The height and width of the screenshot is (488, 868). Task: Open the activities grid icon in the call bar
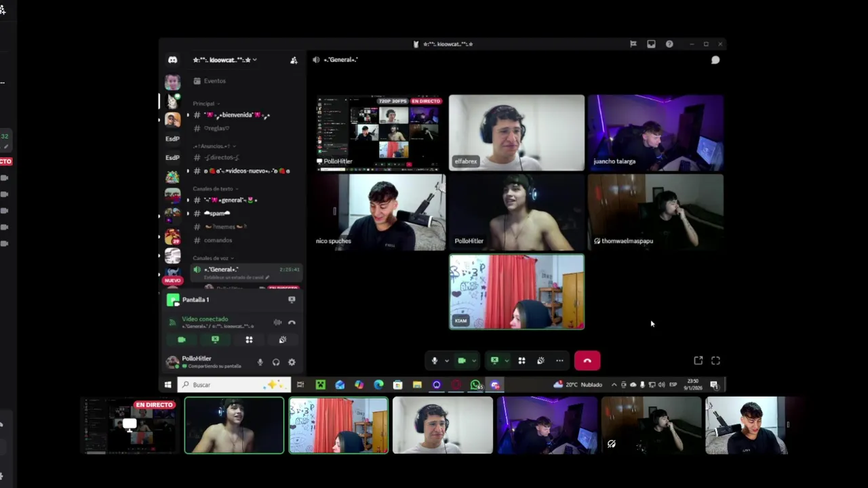pos(521,361)
